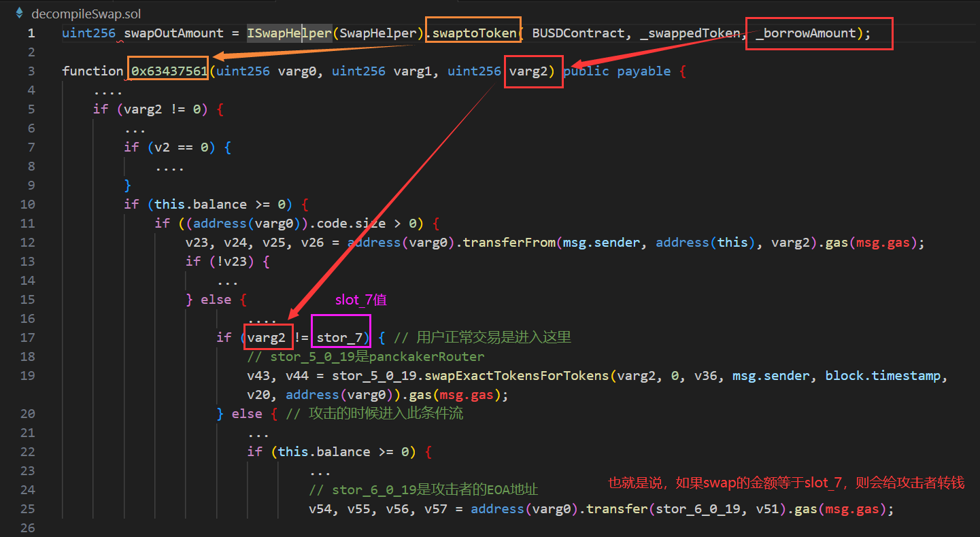Screen dimensions: 980x537
Task: Click BUSDContract argument on line 1
Action: (x=578, y=33)
